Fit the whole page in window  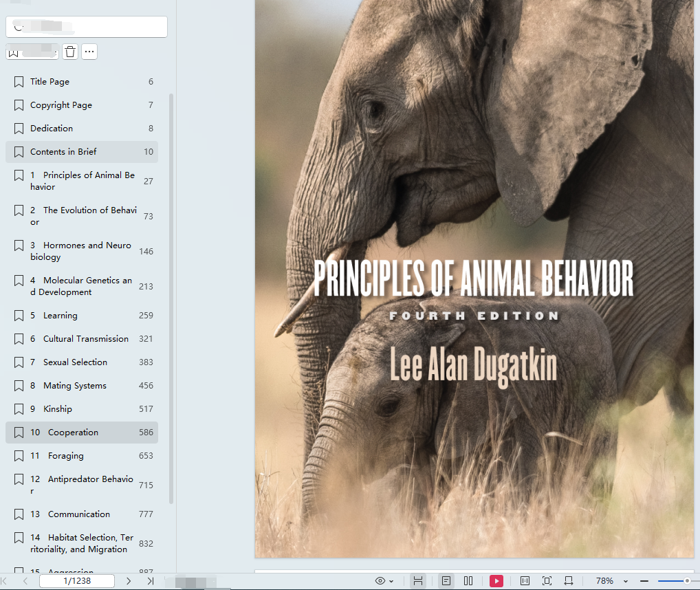[547, 580]
